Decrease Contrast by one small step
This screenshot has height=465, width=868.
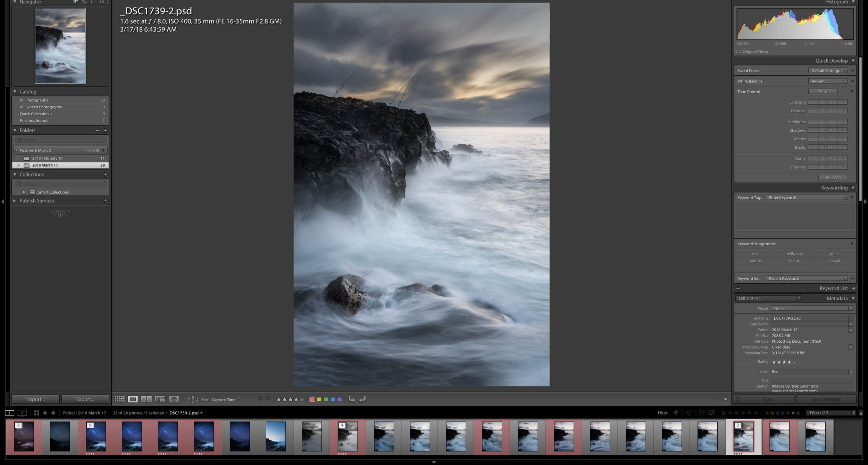pos(823,111)
